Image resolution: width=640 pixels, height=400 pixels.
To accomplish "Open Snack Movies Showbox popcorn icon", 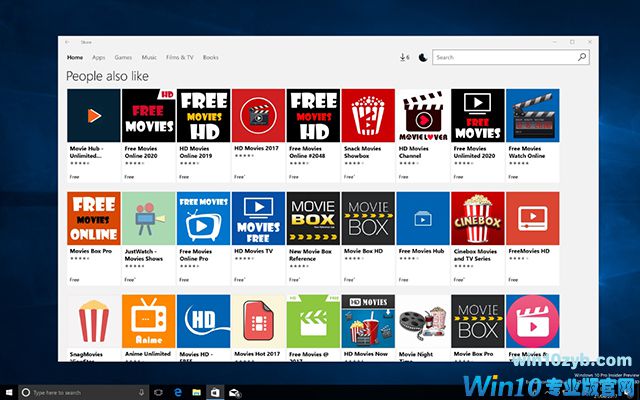I will 368,116.
